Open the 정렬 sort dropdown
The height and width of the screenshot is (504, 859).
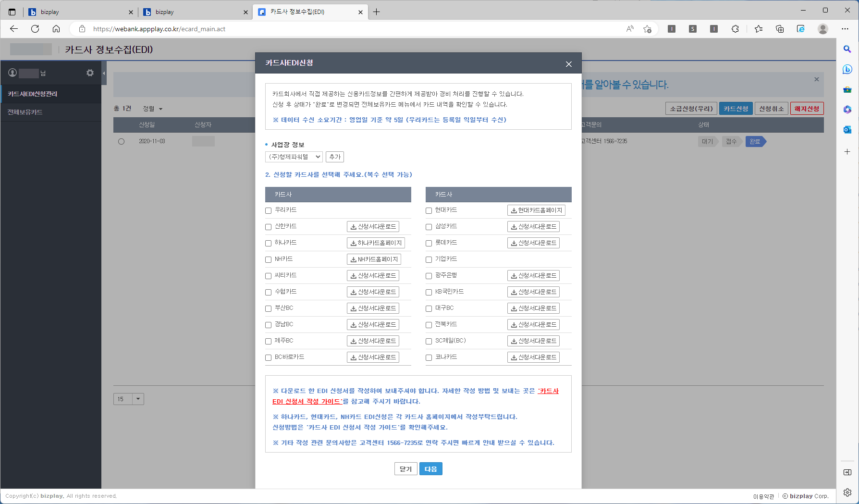153,109
